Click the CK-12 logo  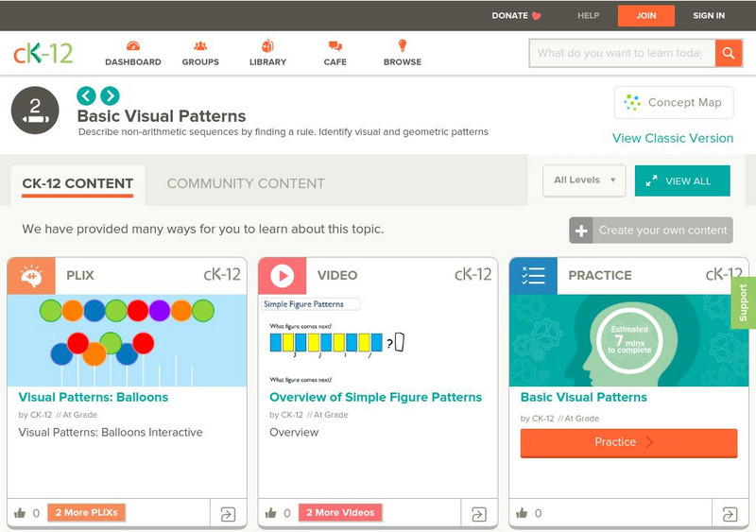[43, 53]
